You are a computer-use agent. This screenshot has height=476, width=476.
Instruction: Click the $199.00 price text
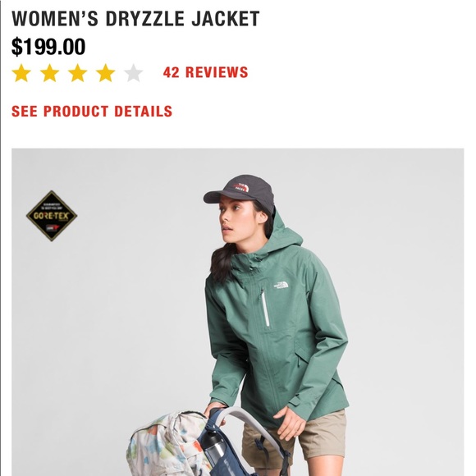pos(48,47)
